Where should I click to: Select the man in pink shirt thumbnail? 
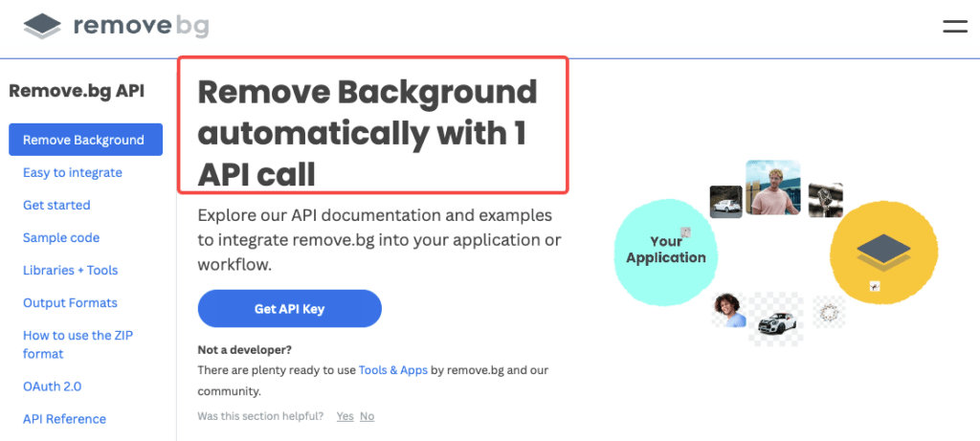pyautogui.click(x=773, y=188)
